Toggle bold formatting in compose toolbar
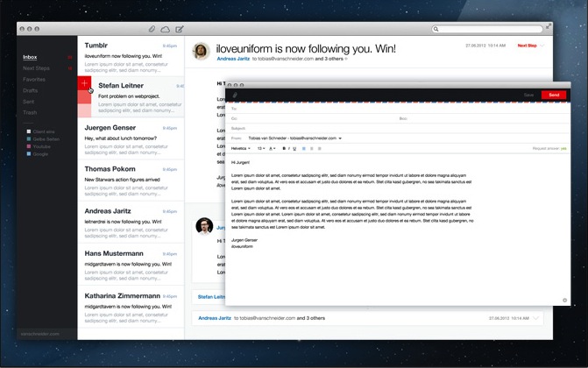Image resolution: width=588 pixels, height=368 pixels. (x=284, y=149)
